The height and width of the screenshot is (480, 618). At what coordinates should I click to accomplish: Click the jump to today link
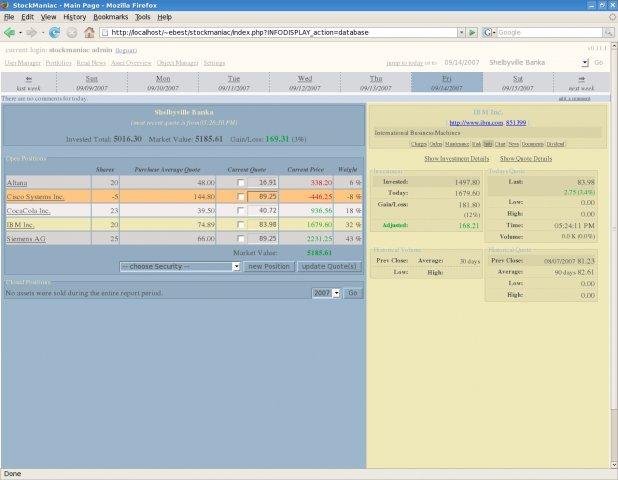click(x=405, y=63)
